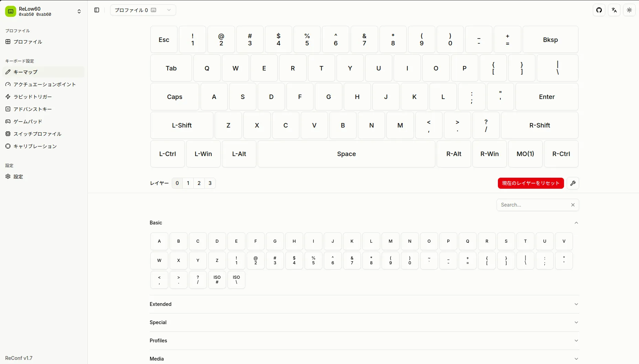Open スイッチプロファイル page
Screen dimensions: 639x364
click(x=43, y=134)
